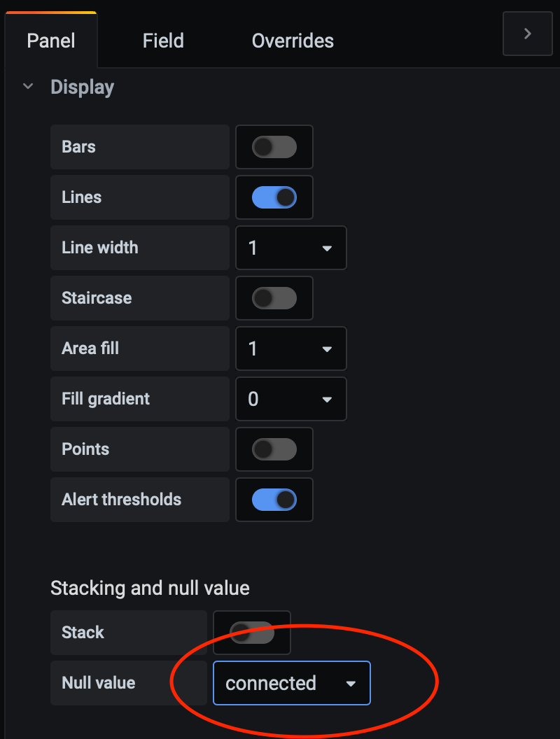Image resolution: width=560 pixels, height=739 pixels.
Task: Click the Line width caret arrow
Action: tap(327, 248)
